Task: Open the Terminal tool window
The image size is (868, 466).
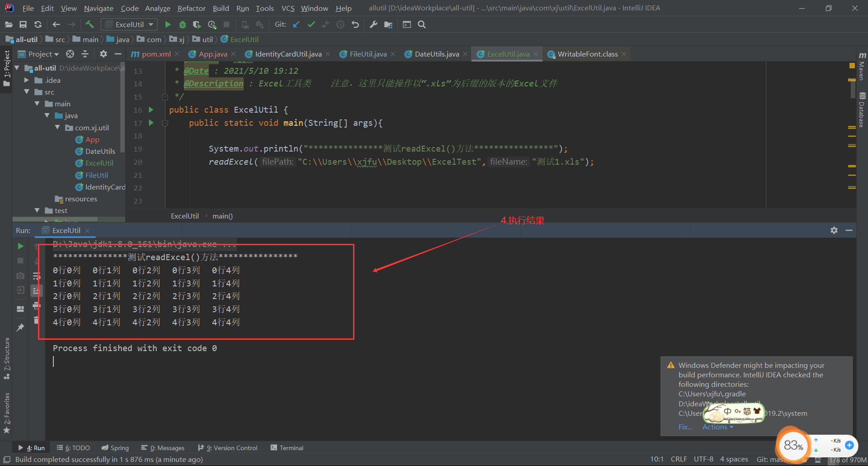Action: 287,447
